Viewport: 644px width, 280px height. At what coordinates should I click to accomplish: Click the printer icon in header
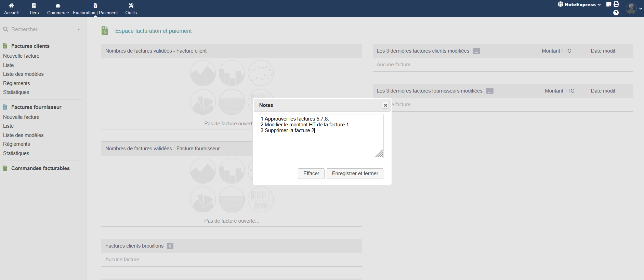(616, 4)
